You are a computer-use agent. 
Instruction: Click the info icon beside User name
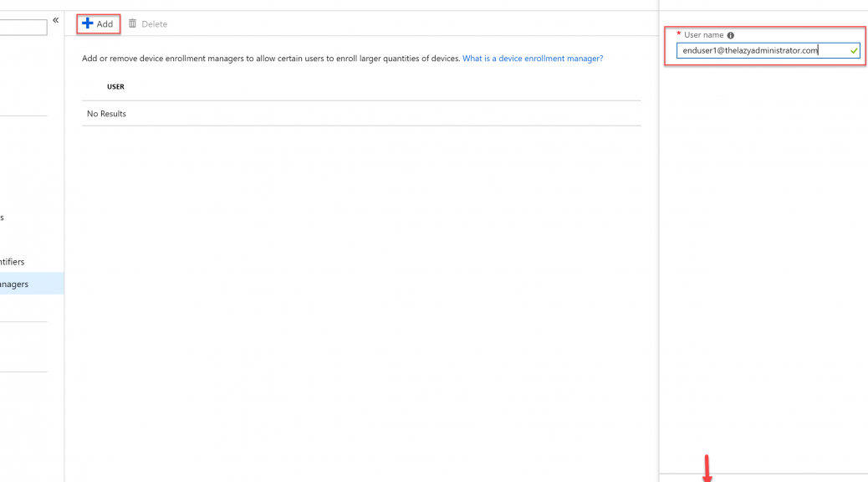[x=731, y=35]
